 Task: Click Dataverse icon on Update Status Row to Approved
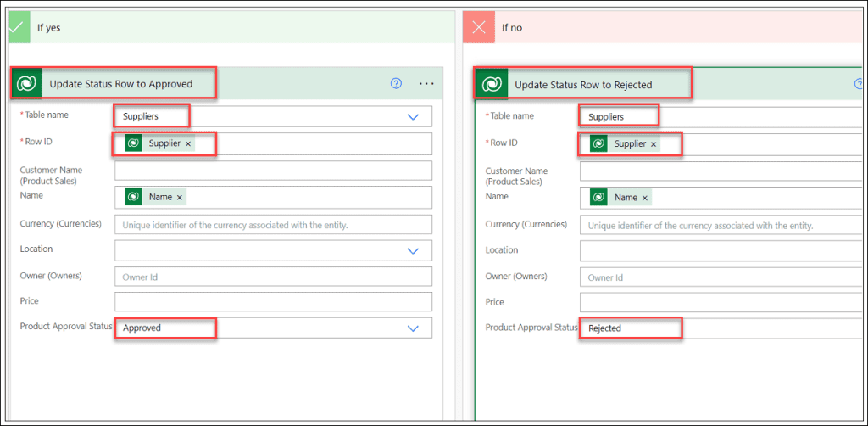pyautogui.click(x=26, y=84)
